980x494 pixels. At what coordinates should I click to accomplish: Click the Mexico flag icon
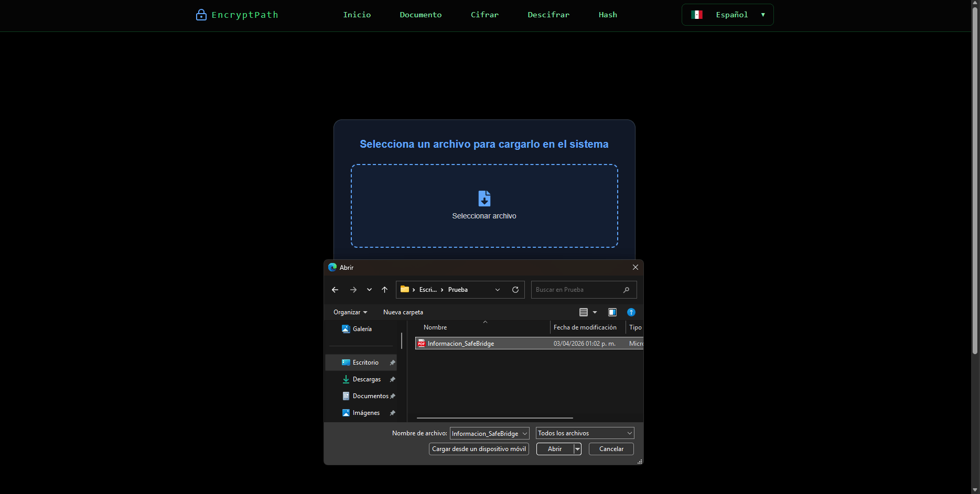(x=697, y=15)
